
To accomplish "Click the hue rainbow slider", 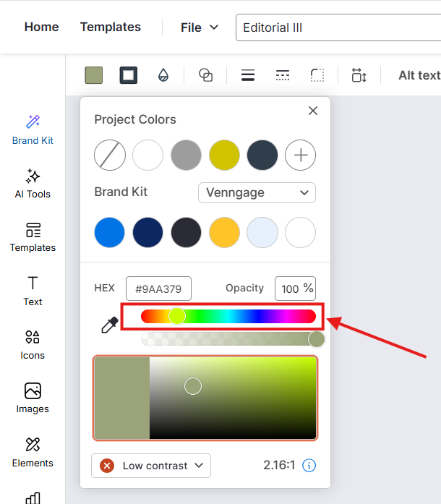I will (x=228, y=316).
